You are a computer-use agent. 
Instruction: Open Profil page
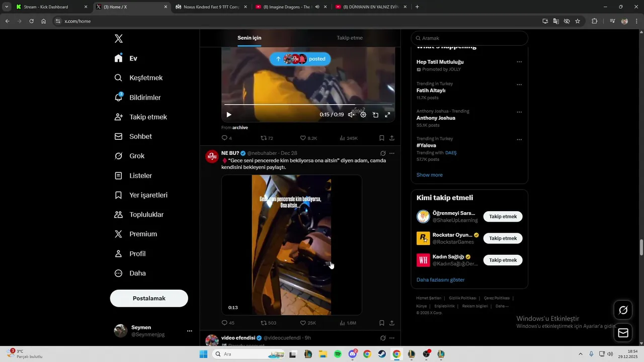point(130,254)
